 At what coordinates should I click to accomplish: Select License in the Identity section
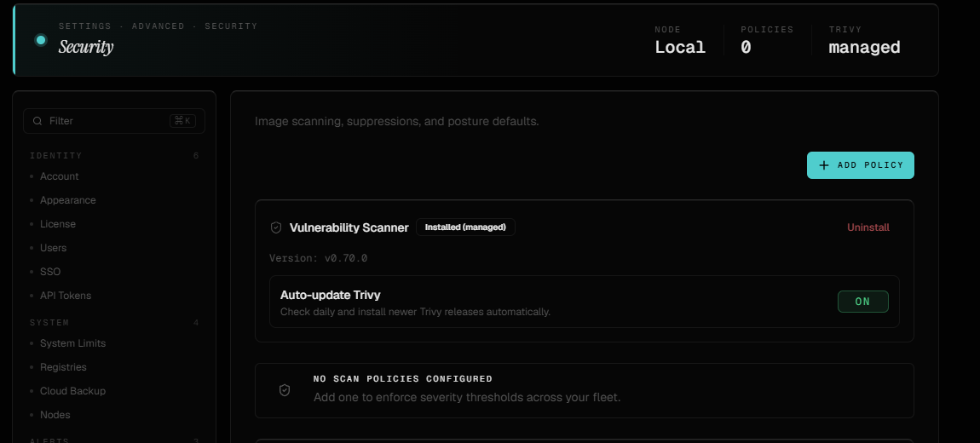pyautogui.click(x=57, y=224)
